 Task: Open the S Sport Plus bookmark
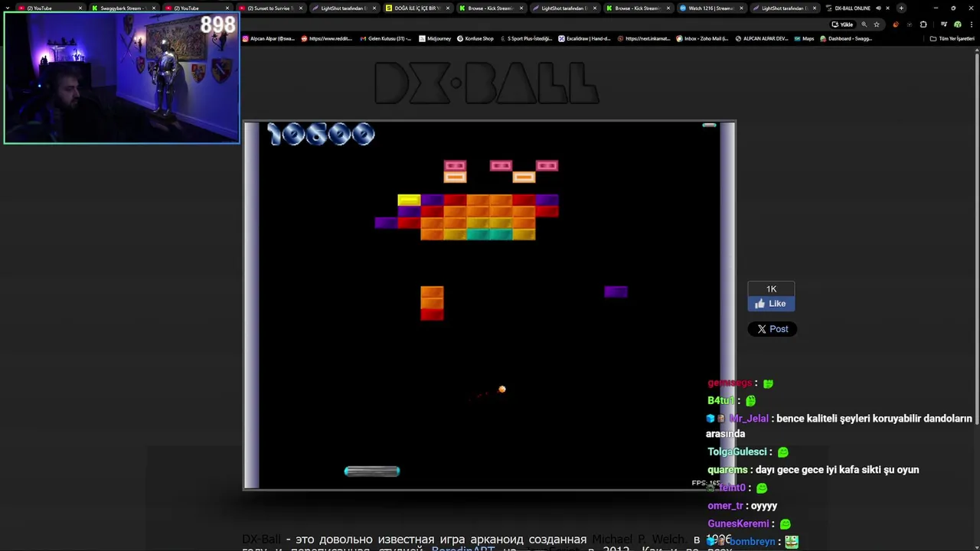pos(525,38)
